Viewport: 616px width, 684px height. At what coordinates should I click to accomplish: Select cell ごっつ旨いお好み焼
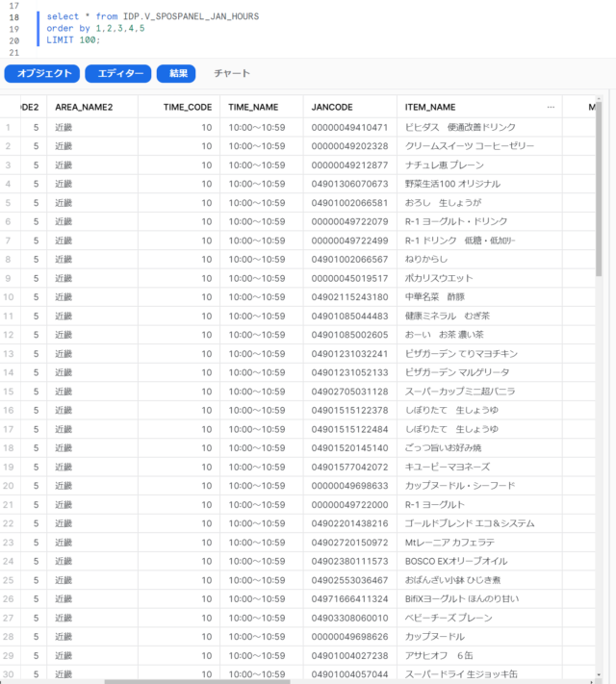click(479, 448)
